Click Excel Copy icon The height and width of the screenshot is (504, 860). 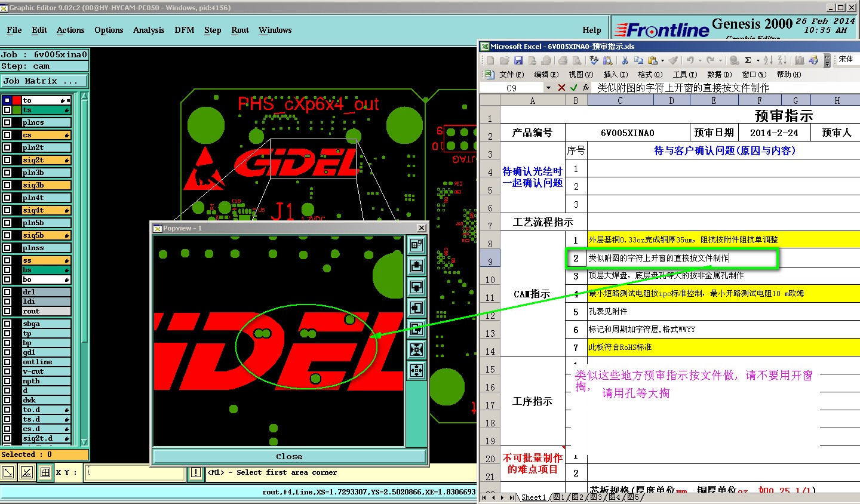point(638,60)
